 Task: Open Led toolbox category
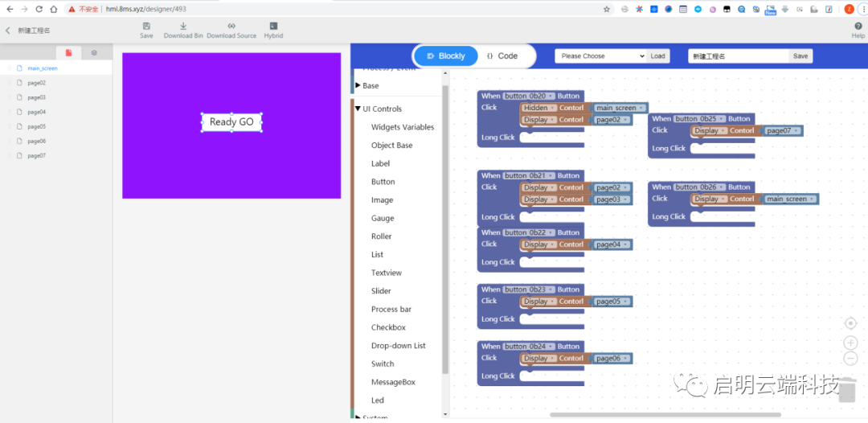tap(377, 400)
